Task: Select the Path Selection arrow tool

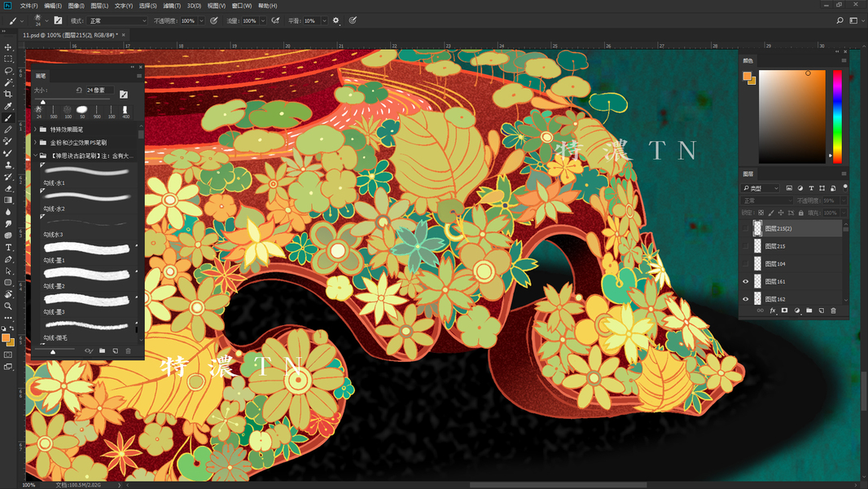Action: [8, 271]
